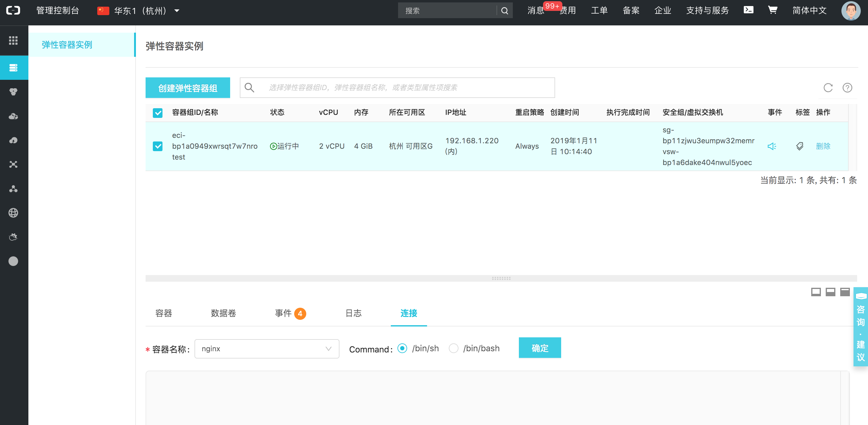Open the 支持与服务 menu
This screenshot has width=868, height=425.
pyautogui.click(x=707, y=11)
